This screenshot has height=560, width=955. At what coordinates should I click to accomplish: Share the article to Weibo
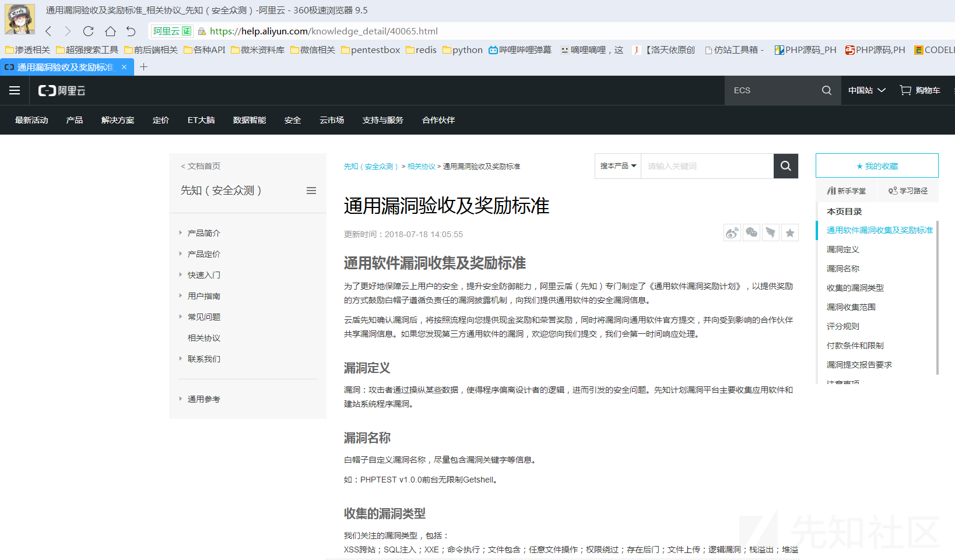[732, 233]
